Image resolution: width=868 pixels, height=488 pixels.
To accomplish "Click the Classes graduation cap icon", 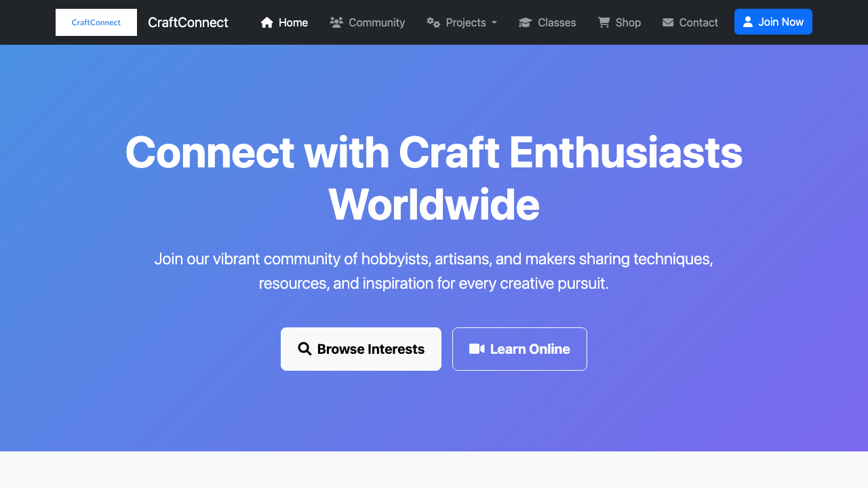I will 526,22.
